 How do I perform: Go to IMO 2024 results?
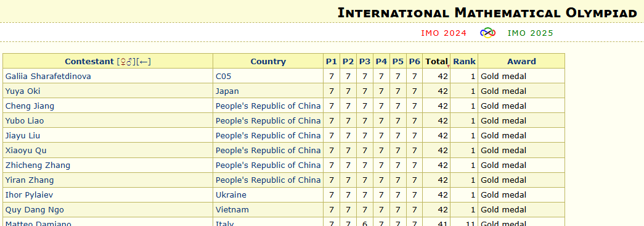444,33
